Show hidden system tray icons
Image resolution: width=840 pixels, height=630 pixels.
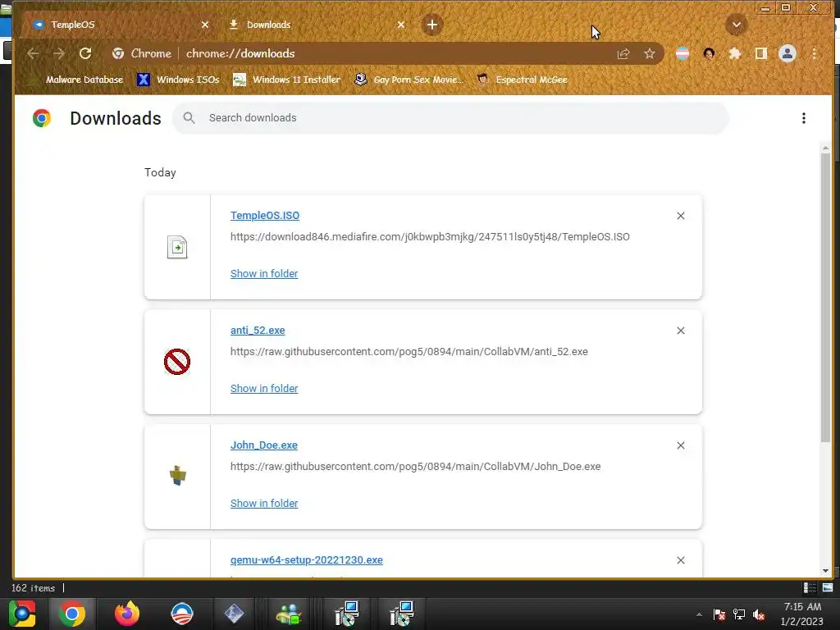point(699,614)
